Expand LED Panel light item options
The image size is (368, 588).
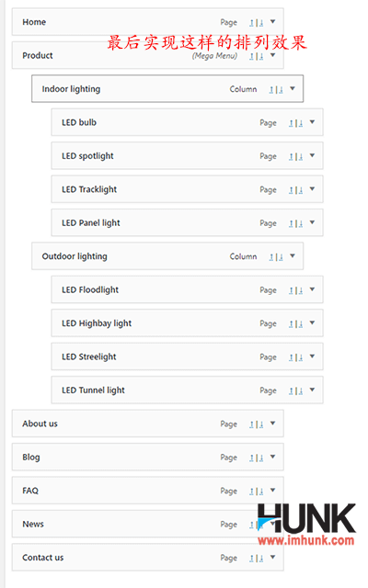tap(312, 222)
